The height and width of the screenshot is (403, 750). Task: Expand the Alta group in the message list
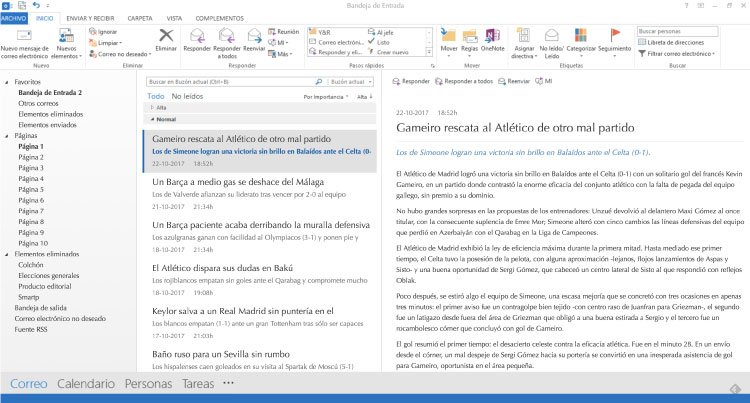pyautogui.click(x=153, y=108)
